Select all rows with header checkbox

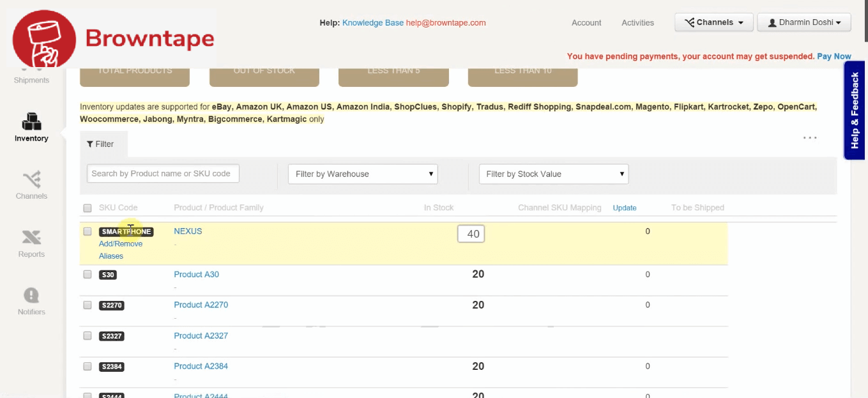[88, 208]
